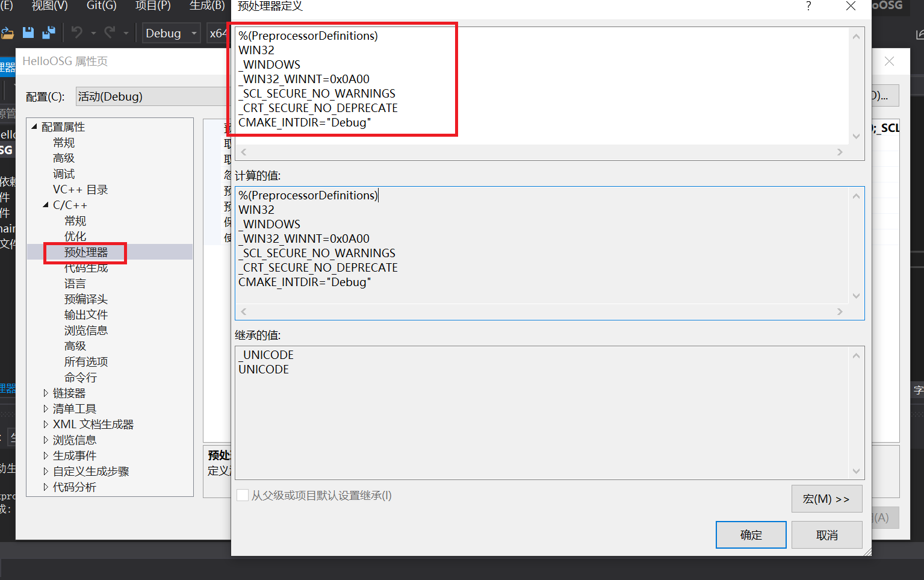Viewport: 924px width, 580px height.
Task: Open the 项目(P) menu
Action: [152, 7]
